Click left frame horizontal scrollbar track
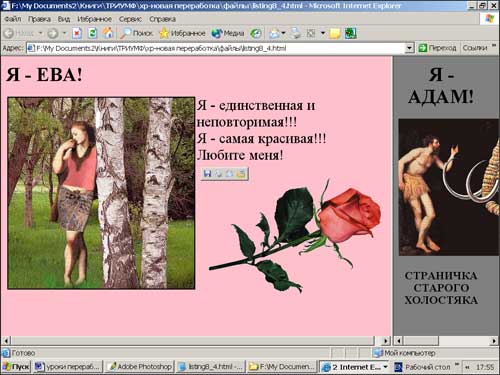 378,341
